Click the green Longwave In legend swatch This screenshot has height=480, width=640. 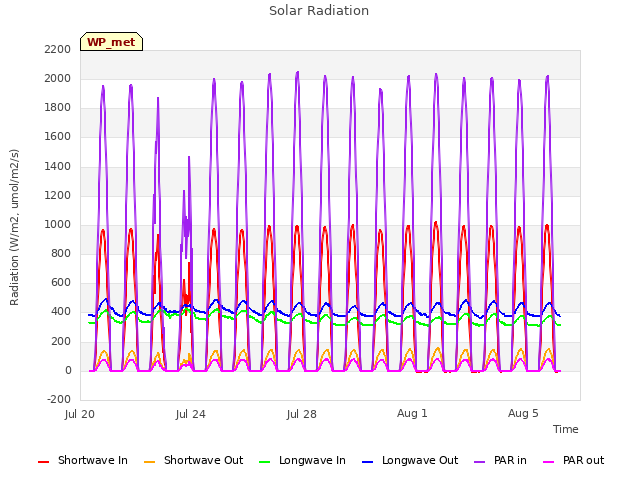(265, 462)
